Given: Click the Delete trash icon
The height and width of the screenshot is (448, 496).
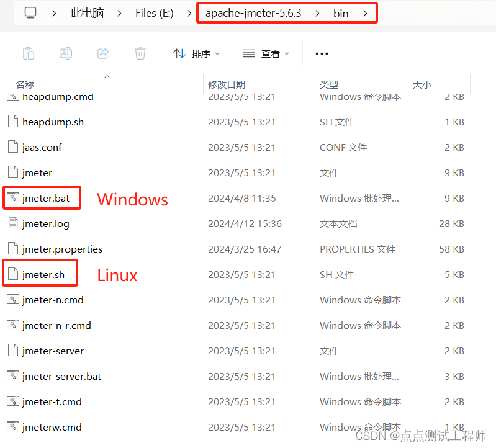Looking at the screenshot, I should coord(140,53).
